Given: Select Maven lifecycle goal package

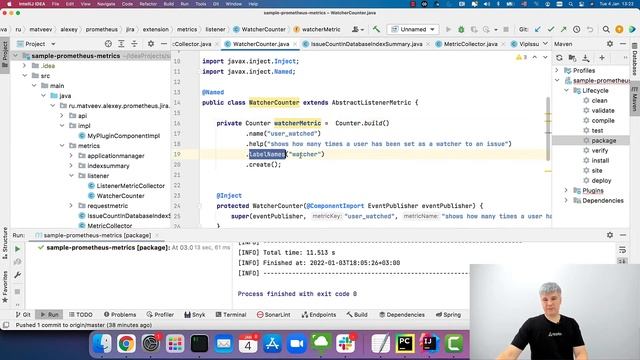Looking at the screenshot, I should (603, 140).
